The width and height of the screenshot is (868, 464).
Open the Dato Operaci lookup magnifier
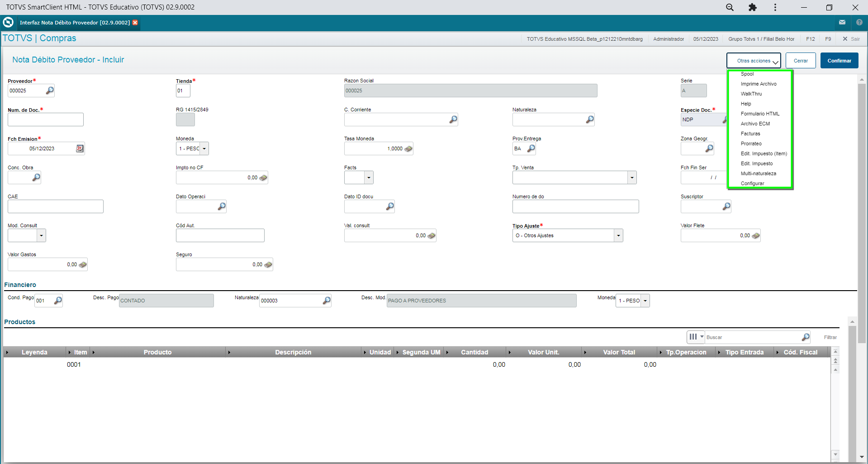pyautogui.click(x=222, y=206)
